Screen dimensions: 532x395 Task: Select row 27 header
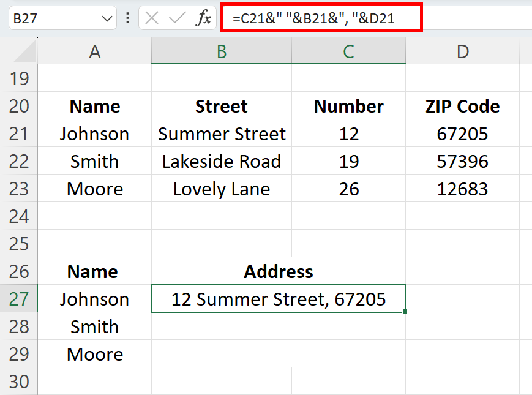19,299
